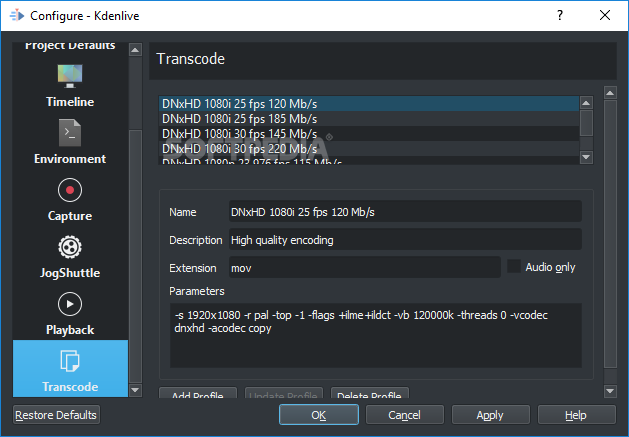The image size is (629, 437).
Task: Click Transcode page scrollbar down arrow
Action: (610, 390)
